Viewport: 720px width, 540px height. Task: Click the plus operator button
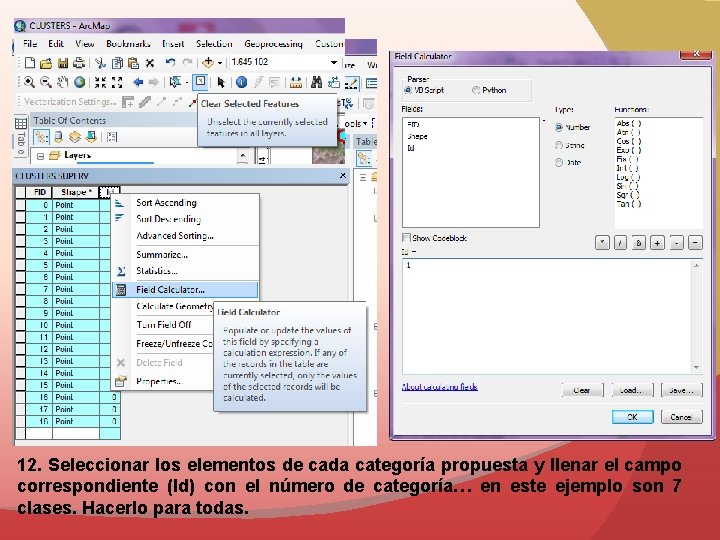(x=658, y=243)
